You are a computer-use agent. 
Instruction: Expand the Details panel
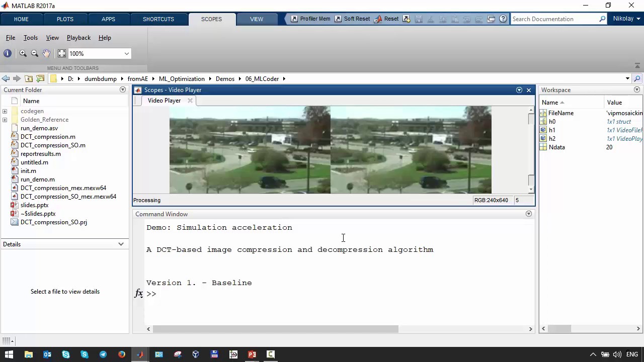click(x=121, y=244)
